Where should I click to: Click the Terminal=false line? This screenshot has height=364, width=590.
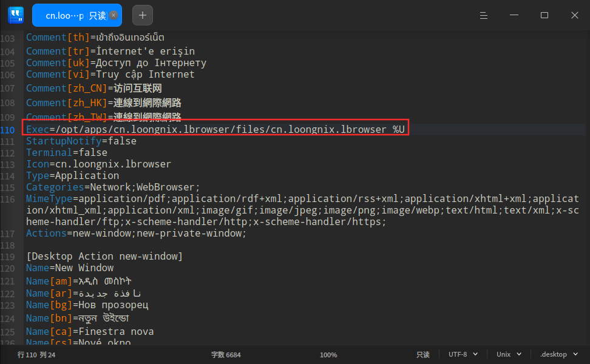pyautogui.click(x=67, y=153)
